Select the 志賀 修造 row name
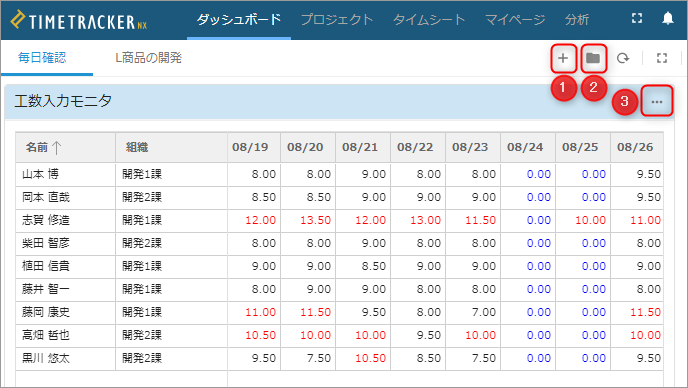The image size is (688, 388). (x=46, y=220)
